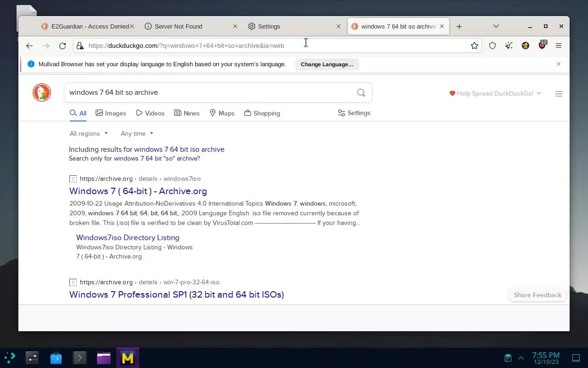Open the system settings taskbar icon
The image size is (588, 368).
(x=32, y=357)
